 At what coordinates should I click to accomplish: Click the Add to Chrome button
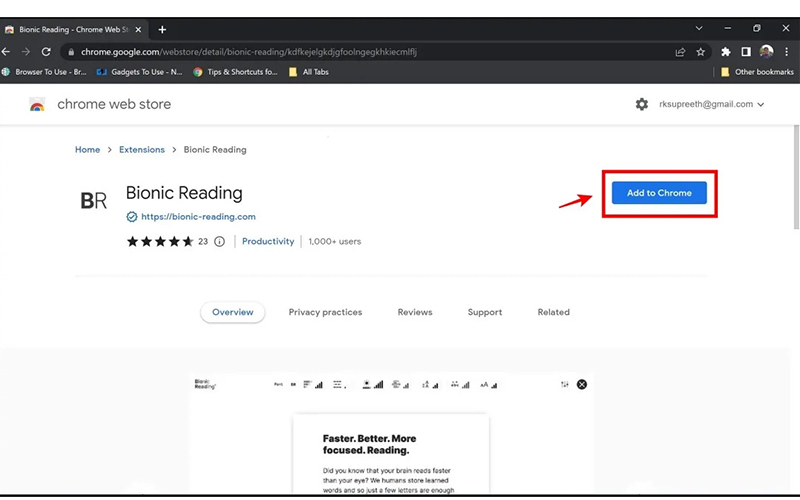tap(659, 193)
